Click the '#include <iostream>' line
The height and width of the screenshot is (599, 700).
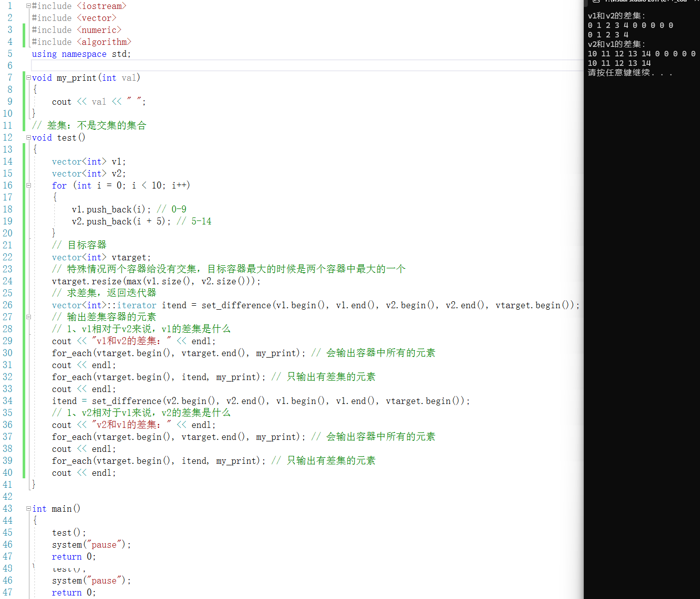tap(79, 6)
